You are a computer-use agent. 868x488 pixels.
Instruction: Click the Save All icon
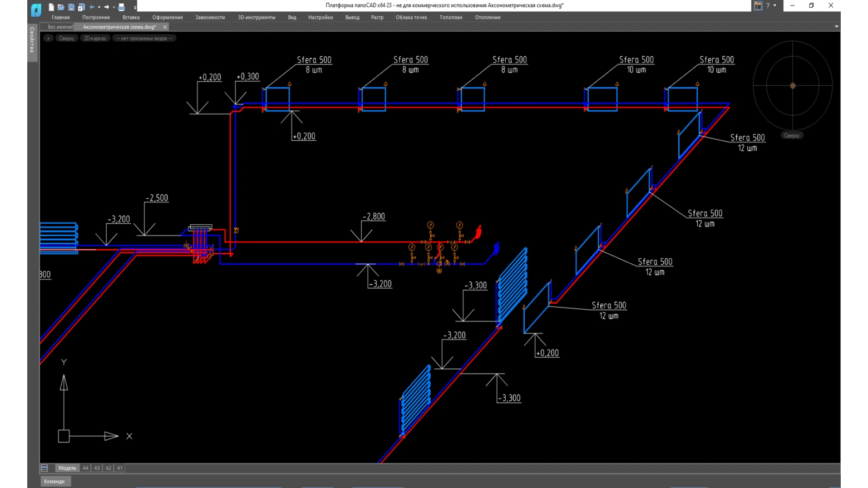81,7
